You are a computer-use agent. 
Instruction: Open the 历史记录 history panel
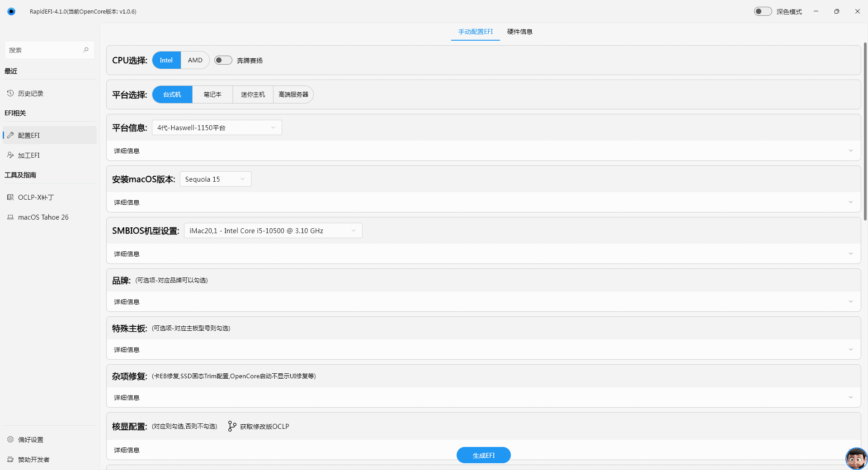[30, 93]
